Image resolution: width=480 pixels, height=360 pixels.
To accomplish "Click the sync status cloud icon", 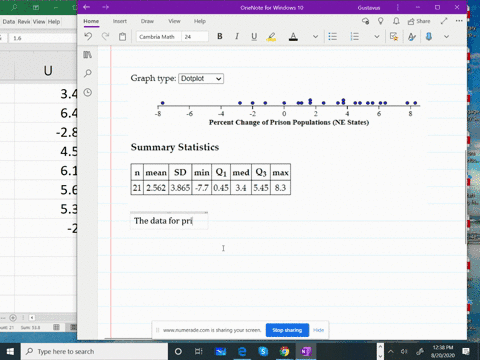I will (365, 21).
